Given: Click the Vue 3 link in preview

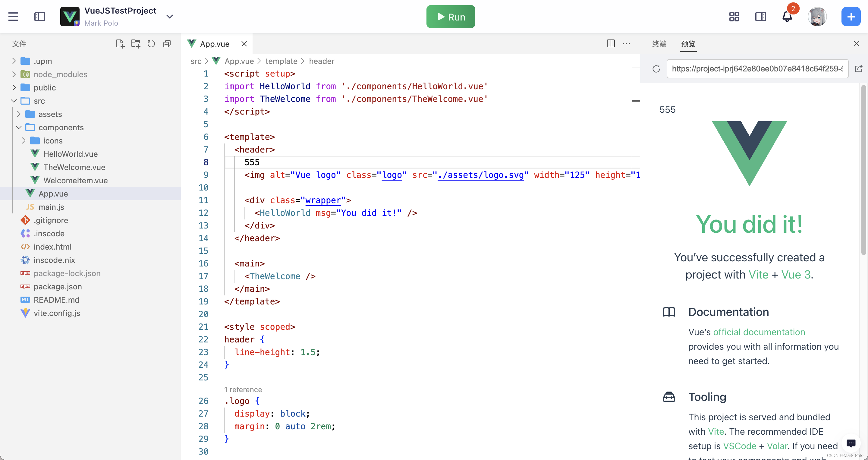Looking at the screenshot, I should coord(796,274).
